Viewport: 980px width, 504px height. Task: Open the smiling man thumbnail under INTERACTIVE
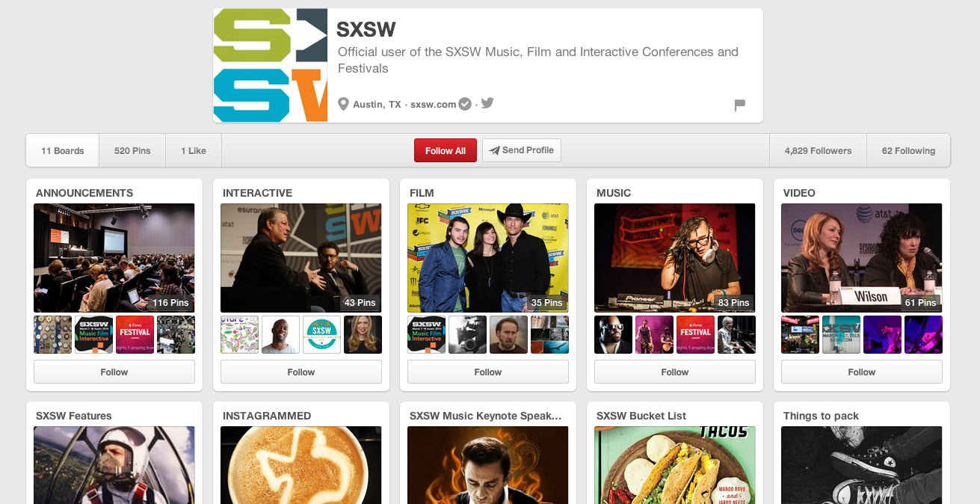click(x=281, y=334)
